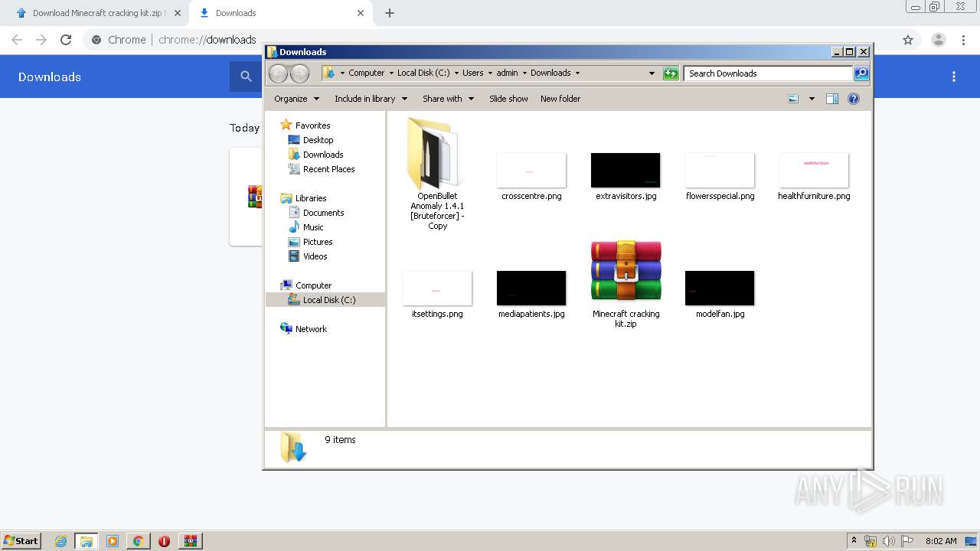Expand the address bar history dropdown
The width and height of the screenshot is (980, 551).
click(x=652, y=73)
